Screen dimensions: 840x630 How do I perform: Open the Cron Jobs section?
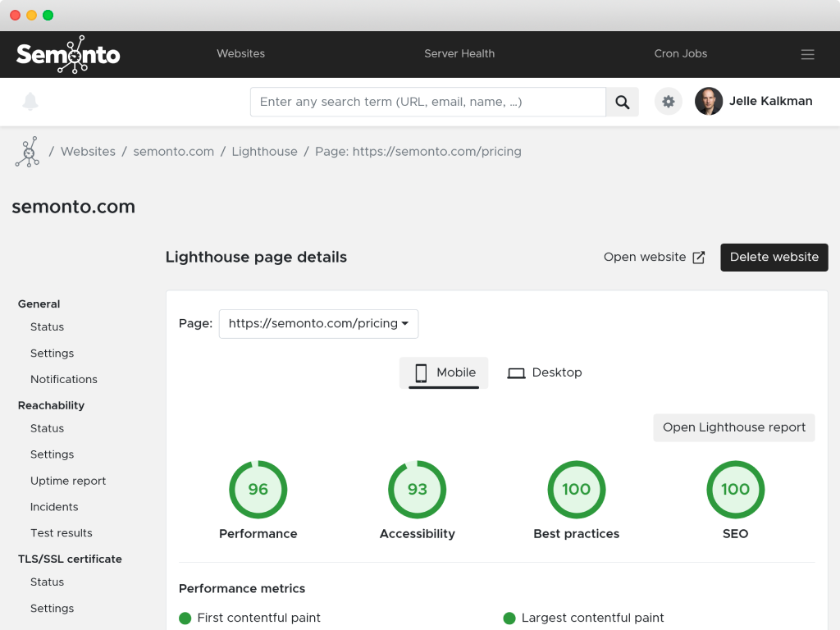tap(680, 54)
